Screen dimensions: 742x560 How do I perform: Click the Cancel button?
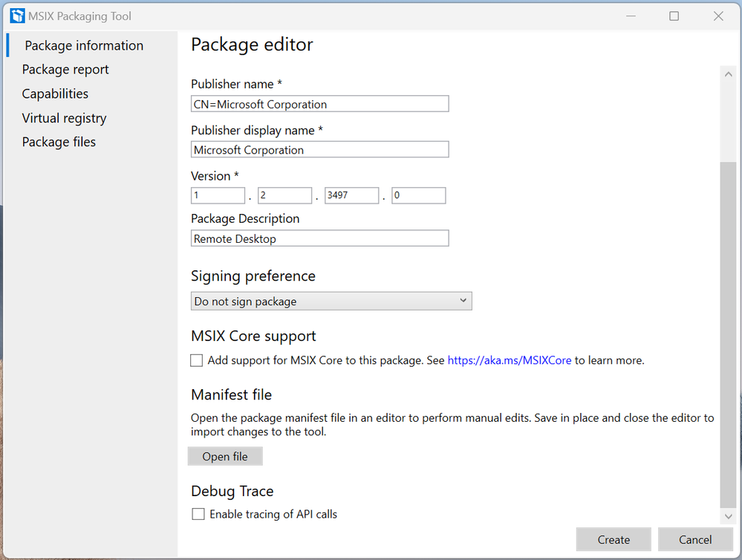point(695,539)
